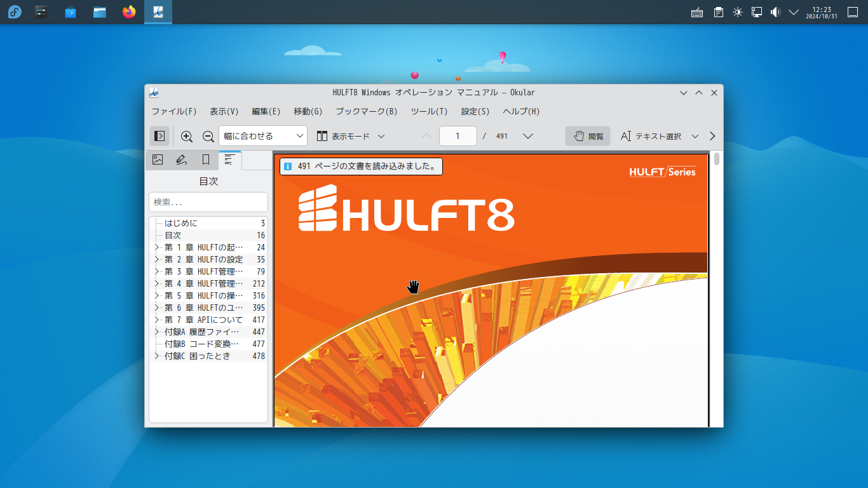Expand the 第 6 章 HULFTのユ… entry
Viewport: 868px width, 488px height.
pyautogui.click(x=157, y=308)
